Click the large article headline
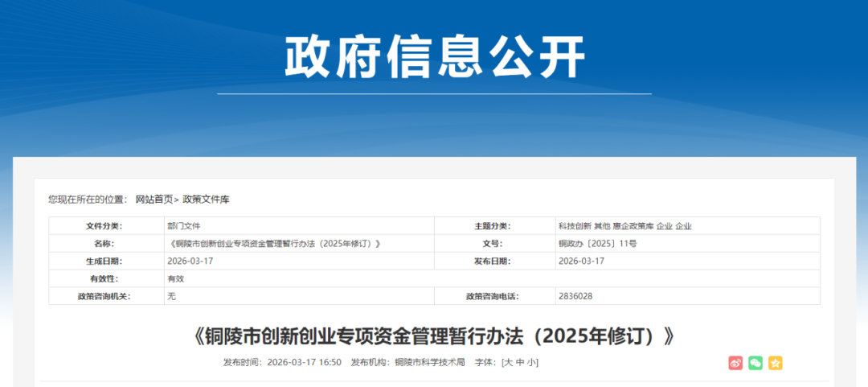The image size is (868, 387). [x=435, y=336]
